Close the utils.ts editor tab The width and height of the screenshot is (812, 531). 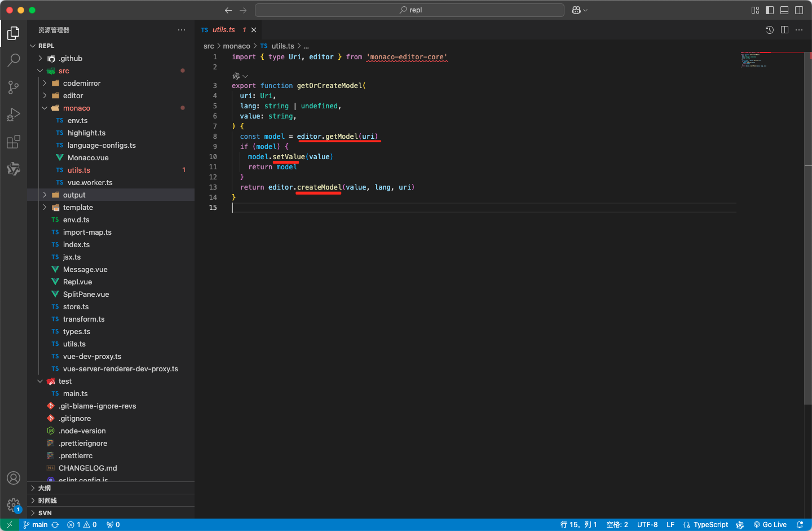(254, 30)
